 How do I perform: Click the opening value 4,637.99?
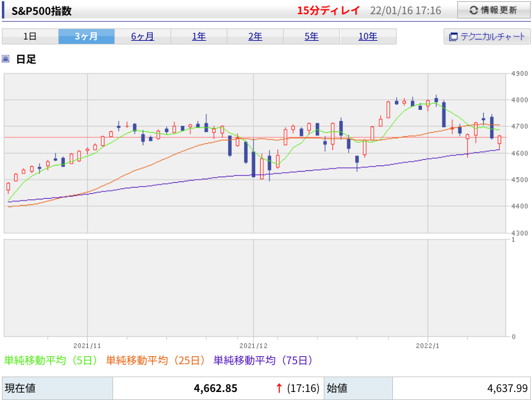(507, 388)
